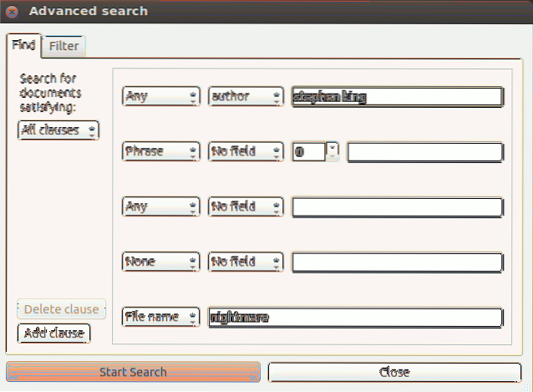This screenshot has height=392, width=533.
Task: Open the All clauses dropdown
Action: (x=58, y=130)
